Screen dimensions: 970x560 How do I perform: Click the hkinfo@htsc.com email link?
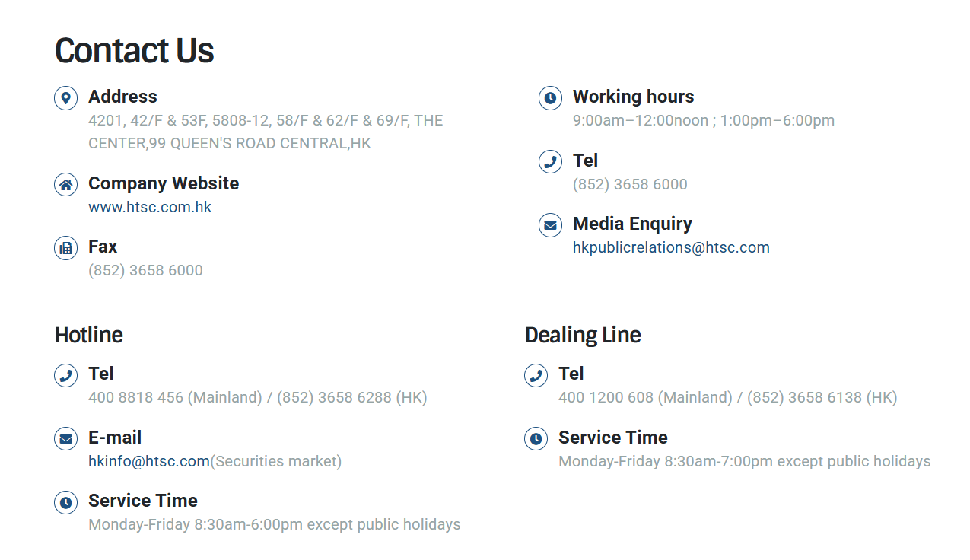149,461
